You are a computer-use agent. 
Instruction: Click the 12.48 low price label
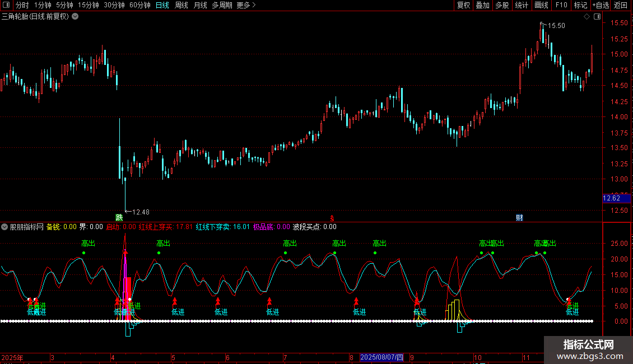click(x=141, y=212)
